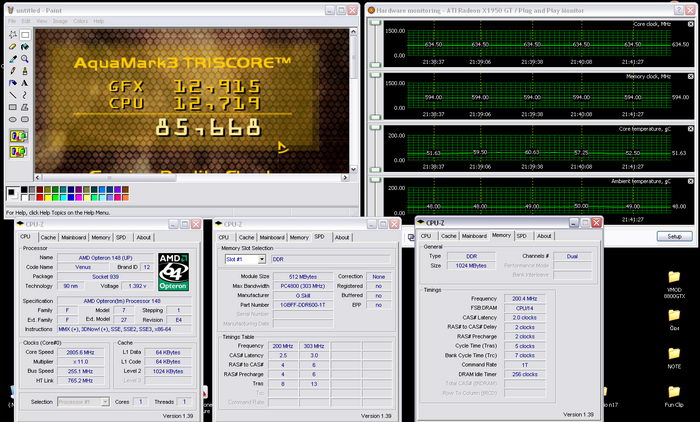
Task: Open the Colors menu in Paint
Action: coord(80,21)
